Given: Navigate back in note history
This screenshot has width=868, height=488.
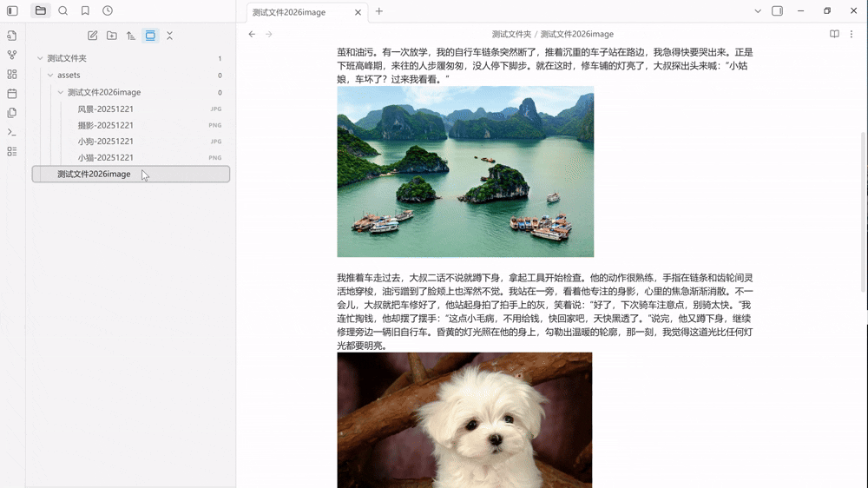Looking at the screenshot, I should [x=252, y=34].
